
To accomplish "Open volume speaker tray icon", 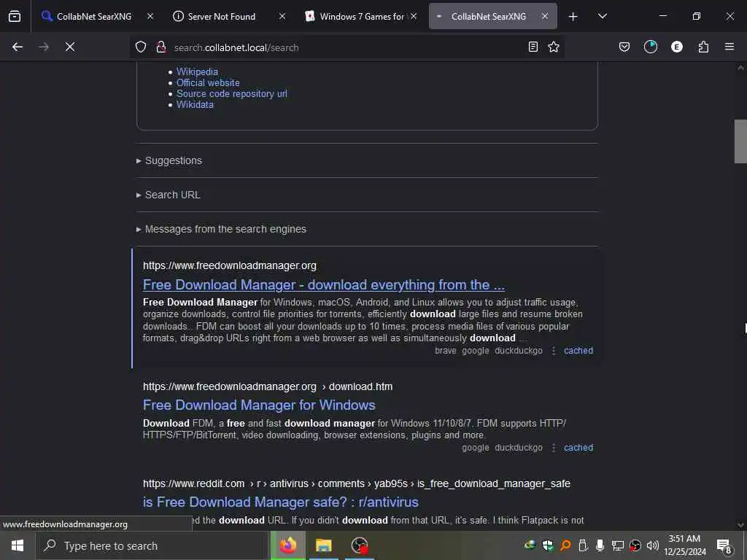I will [x=653, y=545].
